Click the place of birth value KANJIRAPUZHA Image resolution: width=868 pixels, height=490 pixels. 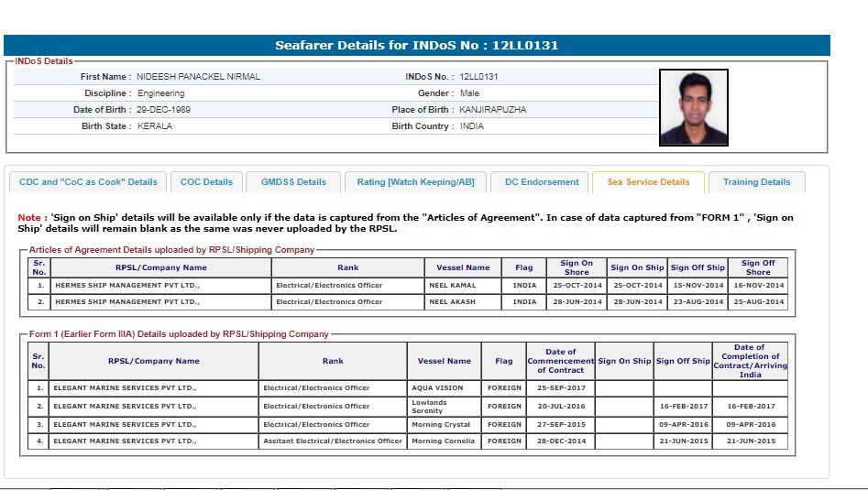[493, 110]
